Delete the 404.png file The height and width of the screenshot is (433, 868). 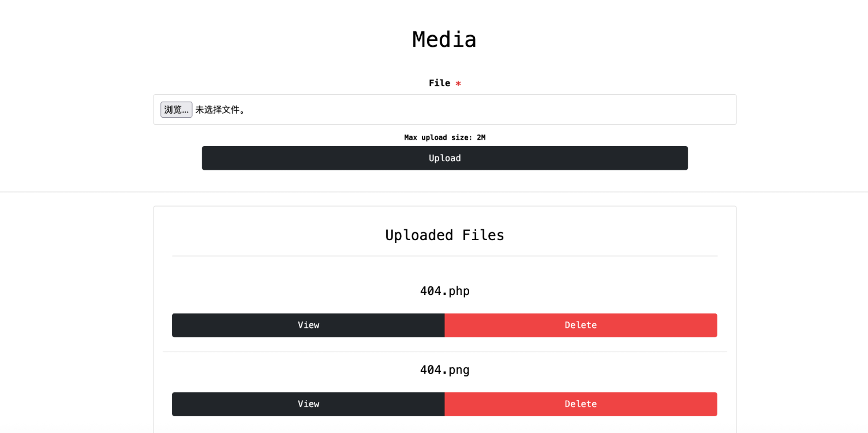point(581,404)
